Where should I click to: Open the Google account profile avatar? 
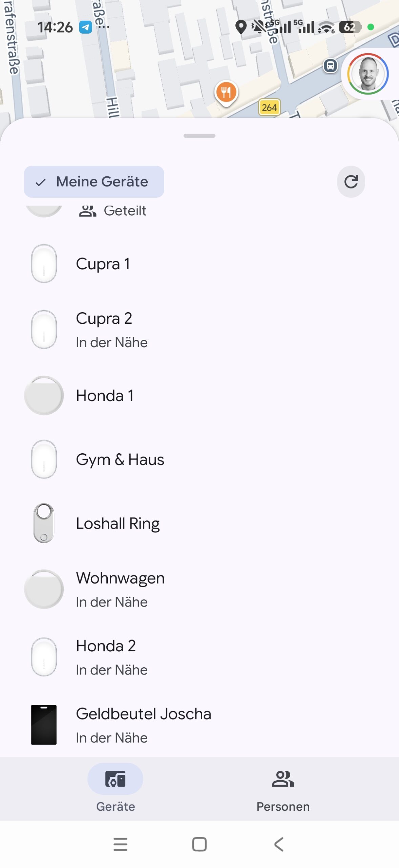367,74
